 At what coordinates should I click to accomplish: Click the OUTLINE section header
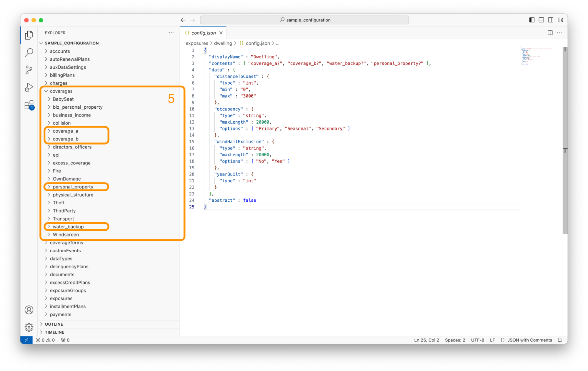(54, 324)
